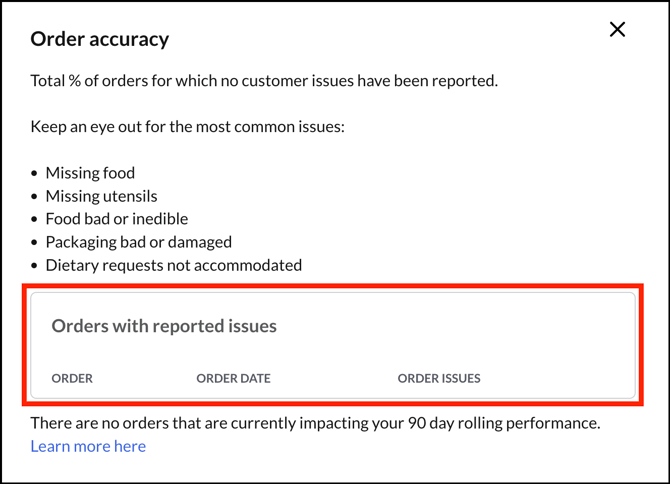Click the 90 day rolling performance message
670x484 pixels.
(315, 423)
